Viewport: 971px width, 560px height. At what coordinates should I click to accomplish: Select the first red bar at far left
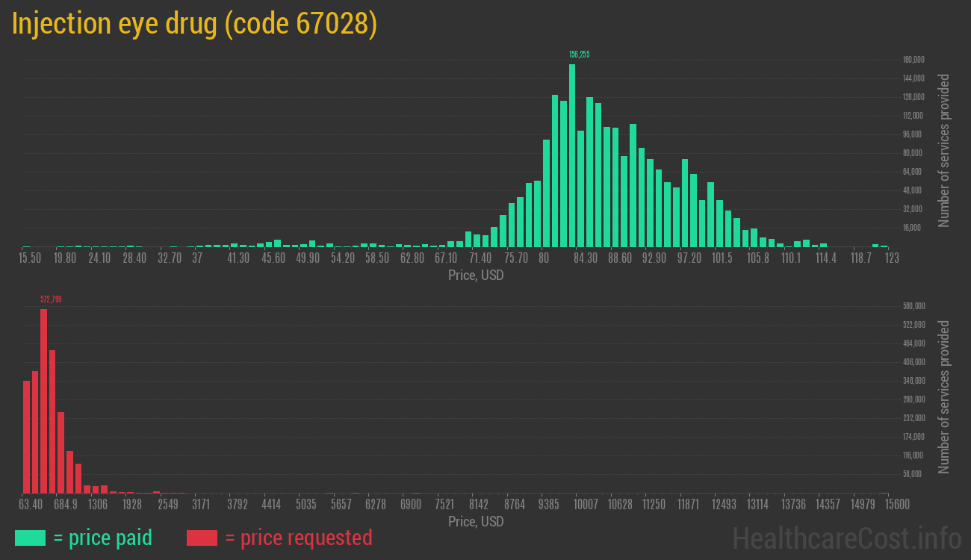pos(26,437)
